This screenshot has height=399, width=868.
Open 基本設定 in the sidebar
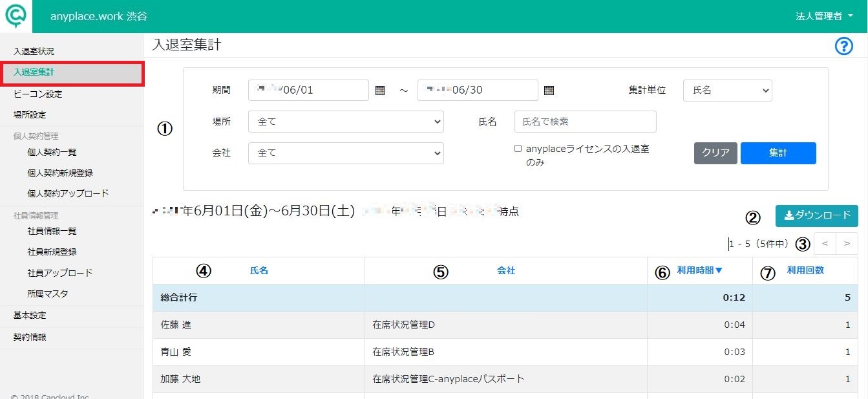click(x=30, y=316)
